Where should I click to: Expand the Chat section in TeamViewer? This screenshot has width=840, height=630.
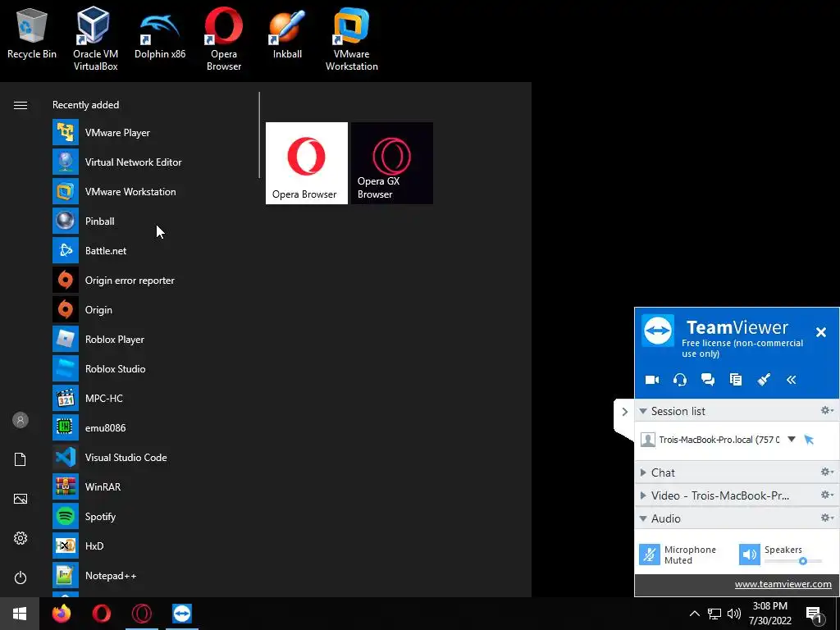click(x=643, y=472)
